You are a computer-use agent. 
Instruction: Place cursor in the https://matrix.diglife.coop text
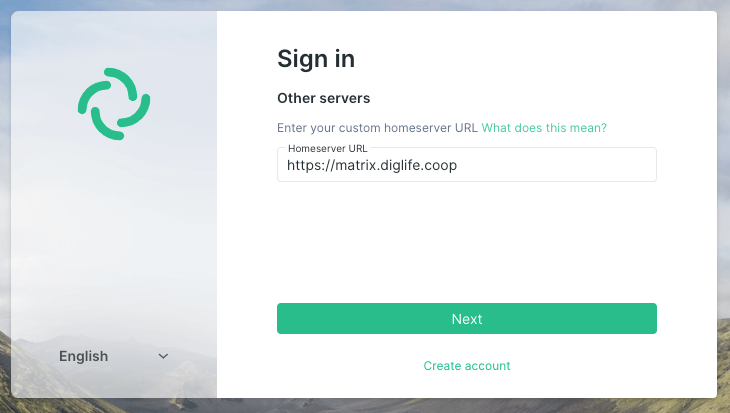(x=371, y=166)
